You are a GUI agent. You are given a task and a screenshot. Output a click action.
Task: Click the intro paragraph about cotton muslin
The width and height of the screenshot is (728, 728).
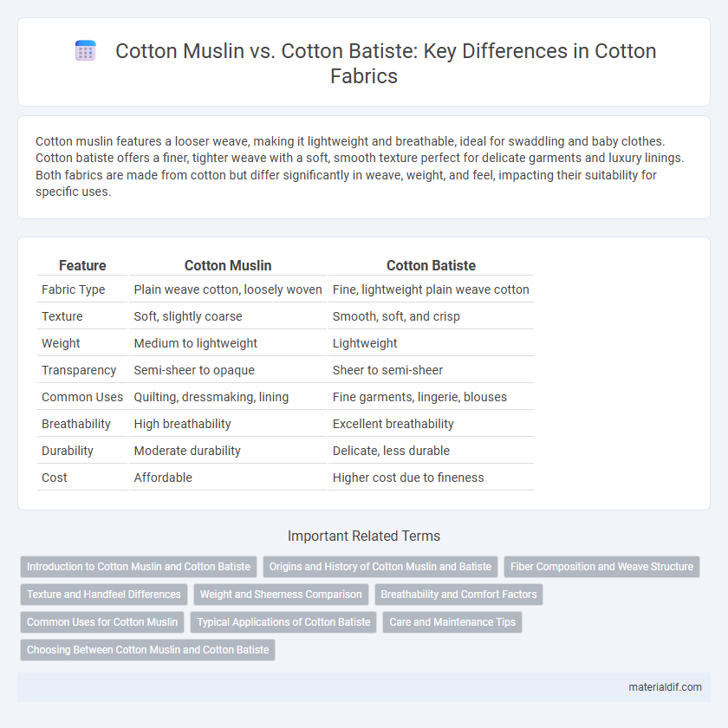360,166
